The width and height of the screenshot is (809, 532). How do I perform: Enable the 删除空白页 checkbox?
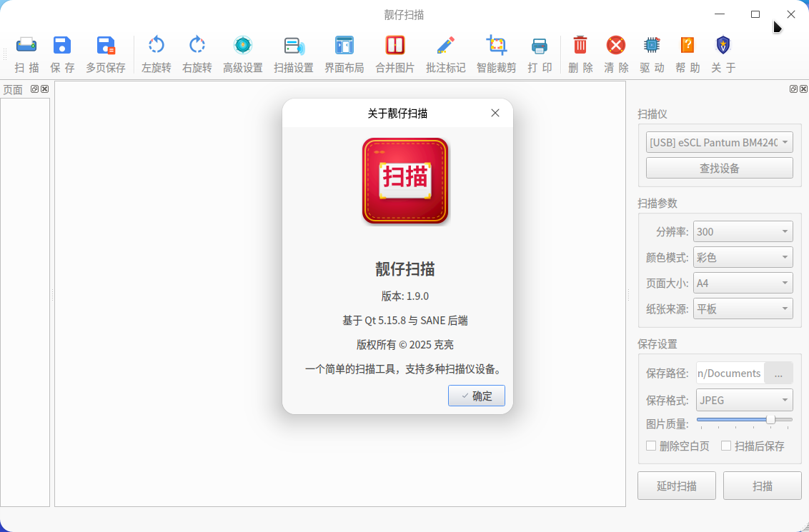tap(651, 446)
